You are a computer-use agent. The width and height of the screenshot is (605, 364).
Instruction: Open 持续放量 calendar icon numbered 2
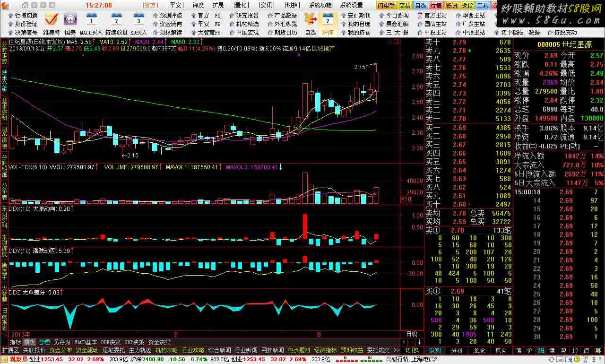115,19
